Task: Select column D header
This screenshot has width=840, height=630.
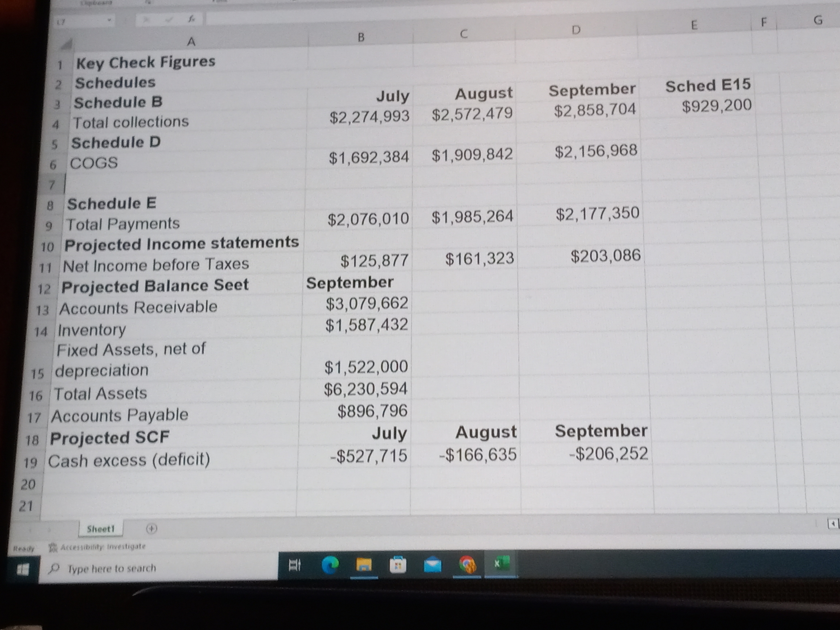Action: coord(576,30)
